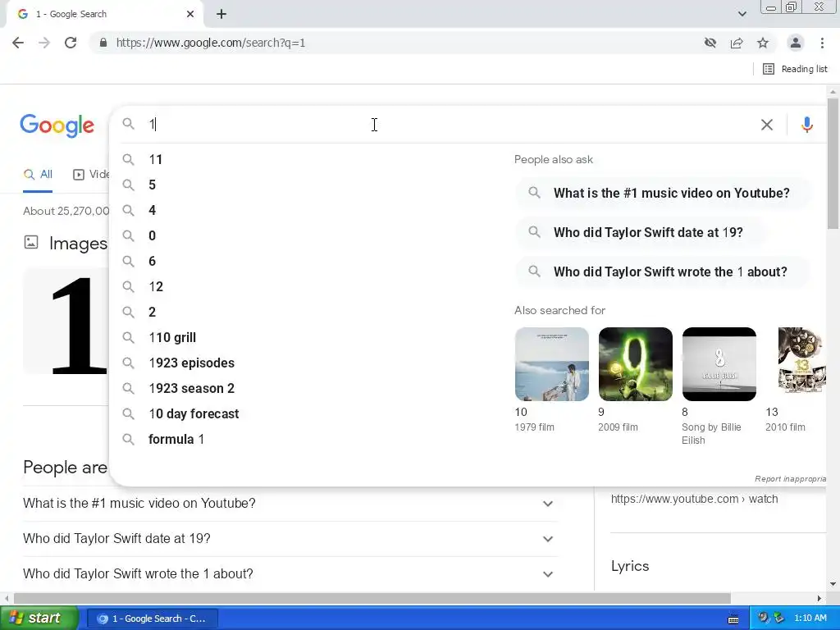
Task: Click the tab search chevron in title bar
Action: pos(742,14)
